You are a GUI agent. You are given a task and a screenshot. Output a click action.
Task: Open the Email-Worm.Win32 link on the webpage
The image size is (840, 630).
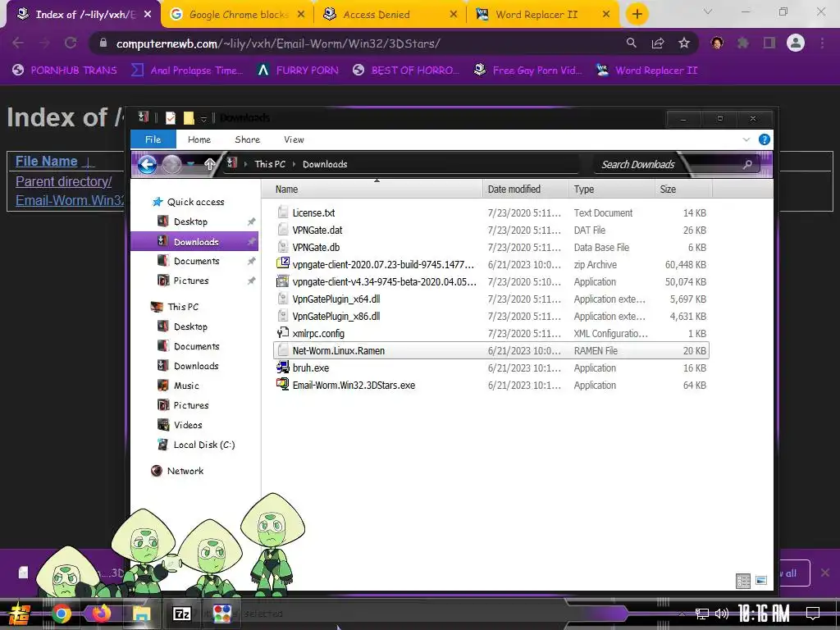coord(70,200)
